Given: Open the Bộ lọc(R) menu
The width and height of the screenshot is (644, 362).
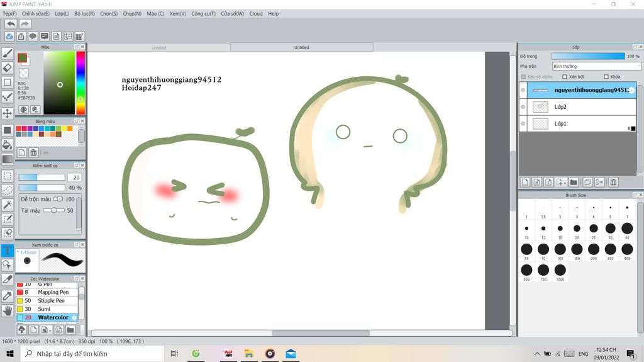Looking at the screenshot, I should coord(85,14).
